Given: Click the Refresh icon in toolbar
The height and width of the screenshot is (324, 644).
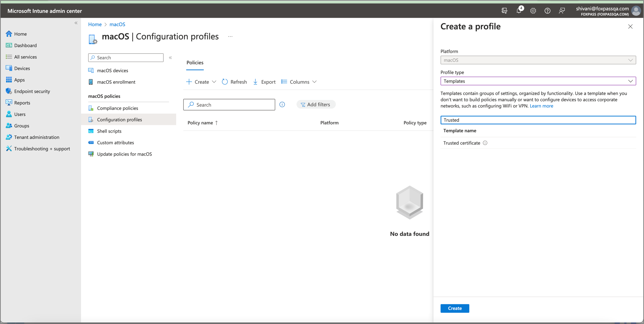Looking at the screenshot, I should coord(225,82).
